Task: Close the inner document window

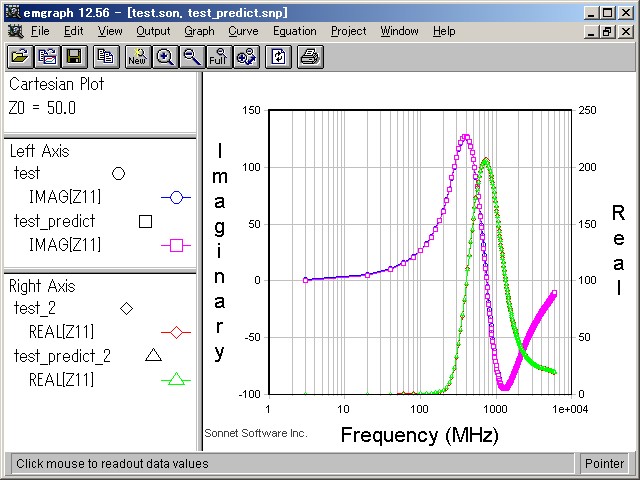Action: [x=626, y=31]
